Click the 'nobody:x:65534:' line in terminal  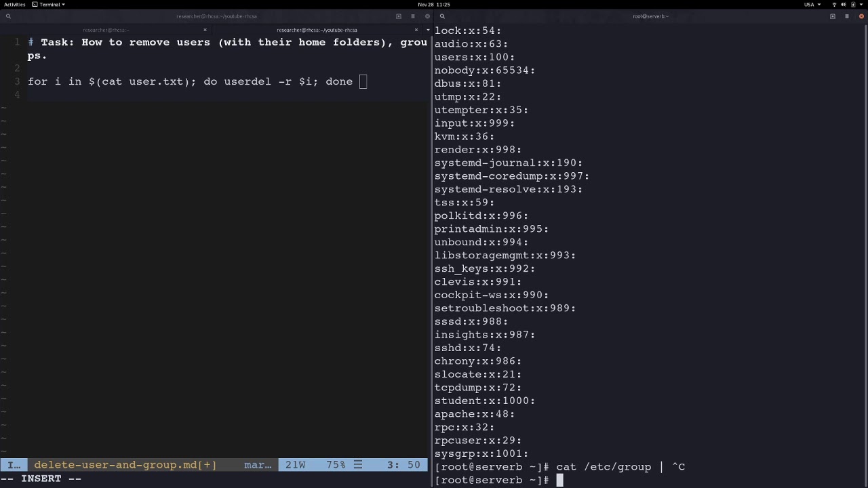point(485,70)
